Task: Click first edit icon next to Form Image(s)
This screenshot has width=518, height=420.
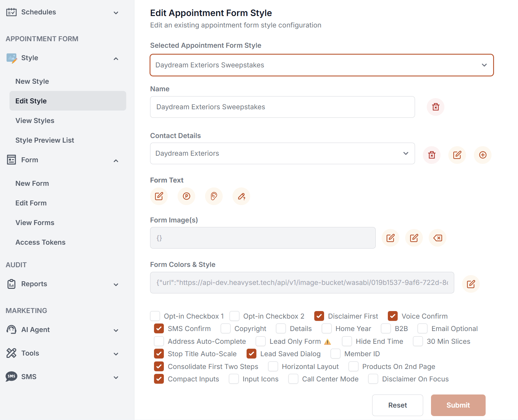Action: [x=390, y=238]
